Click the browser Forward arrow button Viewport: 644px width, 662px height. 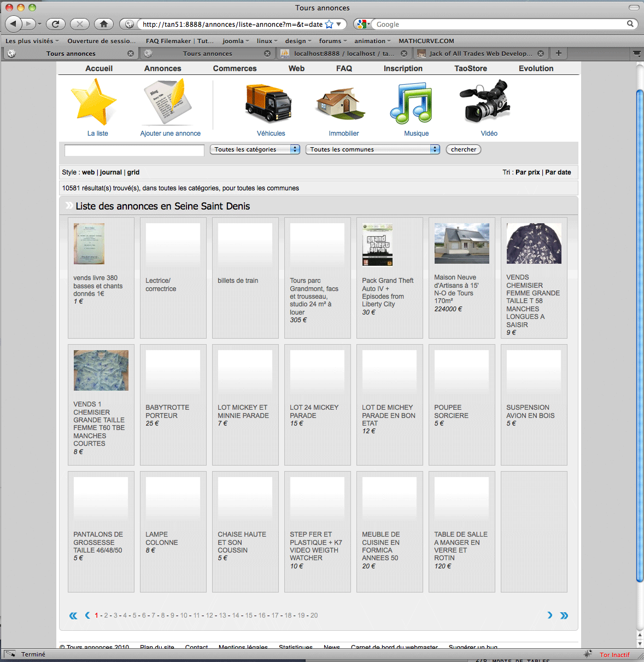(29, 24)
